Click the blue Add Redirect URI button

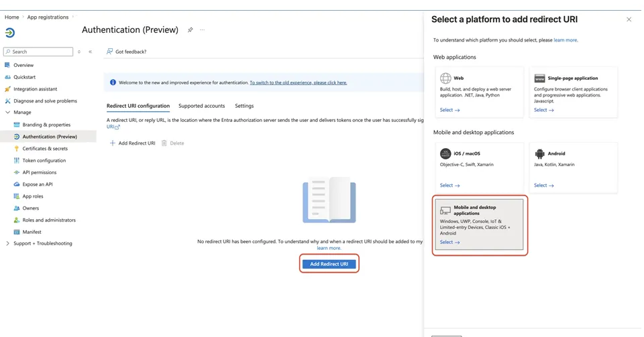click(x=329, y=264)
